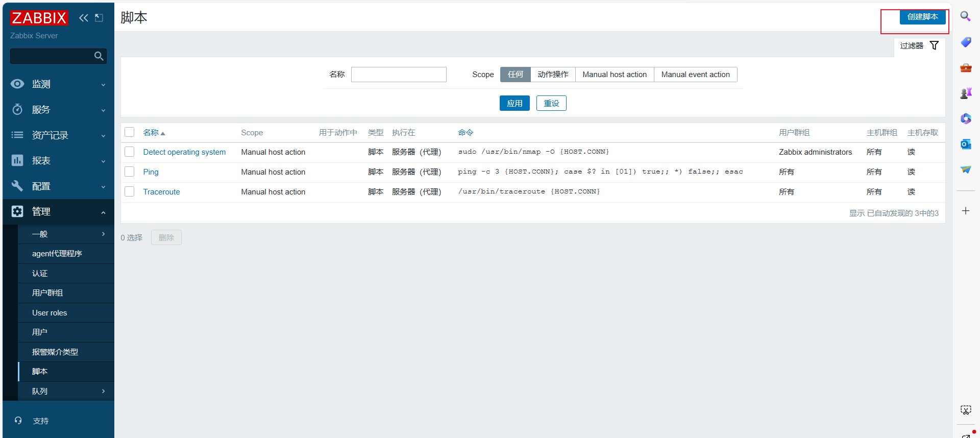
Task: Open the User roles menu item
Action: 66,313
